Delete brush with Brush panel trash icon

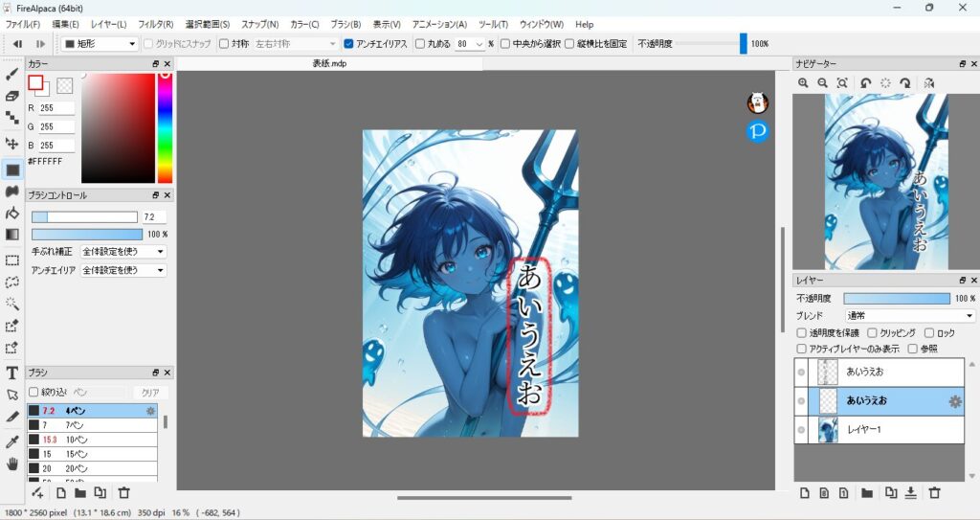(123, 492)
